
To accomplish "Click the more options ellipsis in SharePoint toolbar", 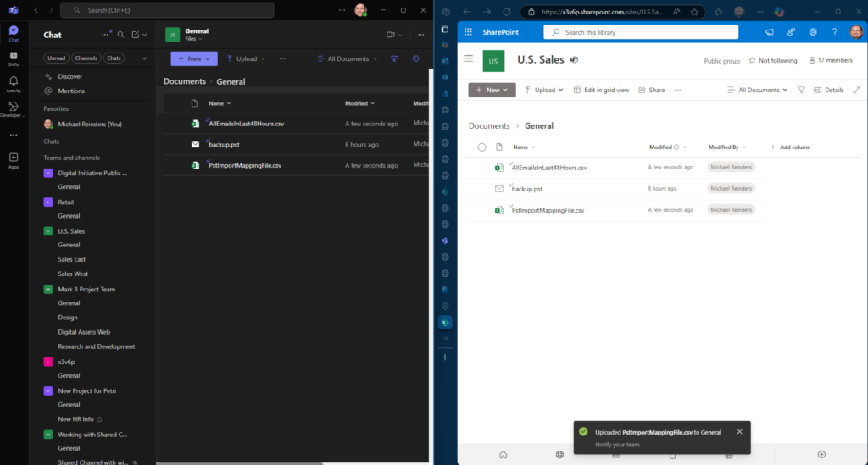I will 677,90.
